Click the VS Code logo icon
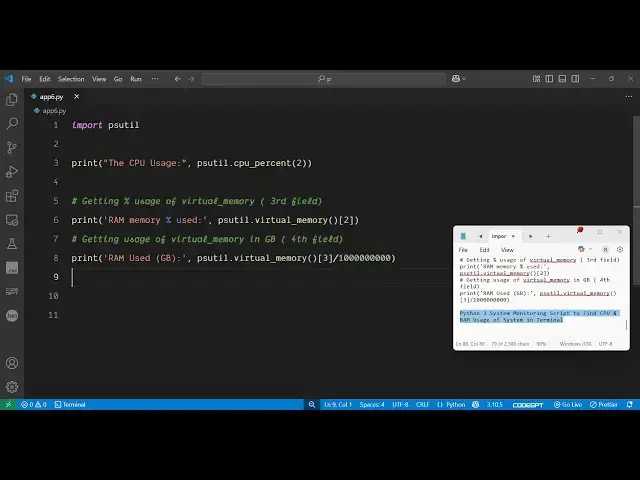This screenshot has height=480, width=640. [x=9, y=79]
